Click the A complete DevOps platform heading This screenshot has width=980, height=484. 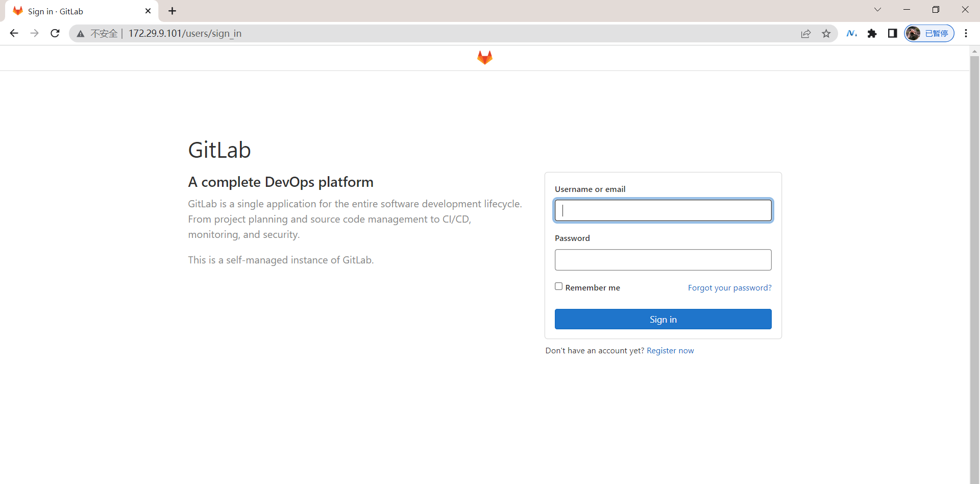point(281,182)
